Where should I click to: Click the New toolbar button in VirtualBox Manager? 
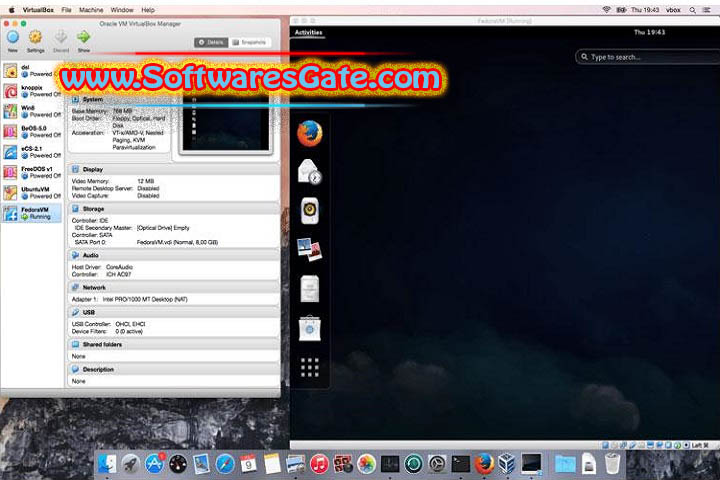[13, 41]
